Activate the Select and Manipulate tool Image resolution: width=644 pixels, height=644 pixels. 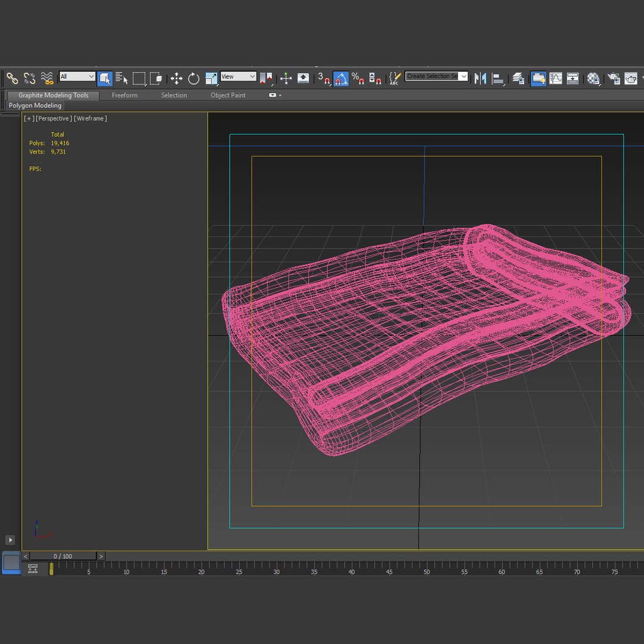click(x=286, y=78)
